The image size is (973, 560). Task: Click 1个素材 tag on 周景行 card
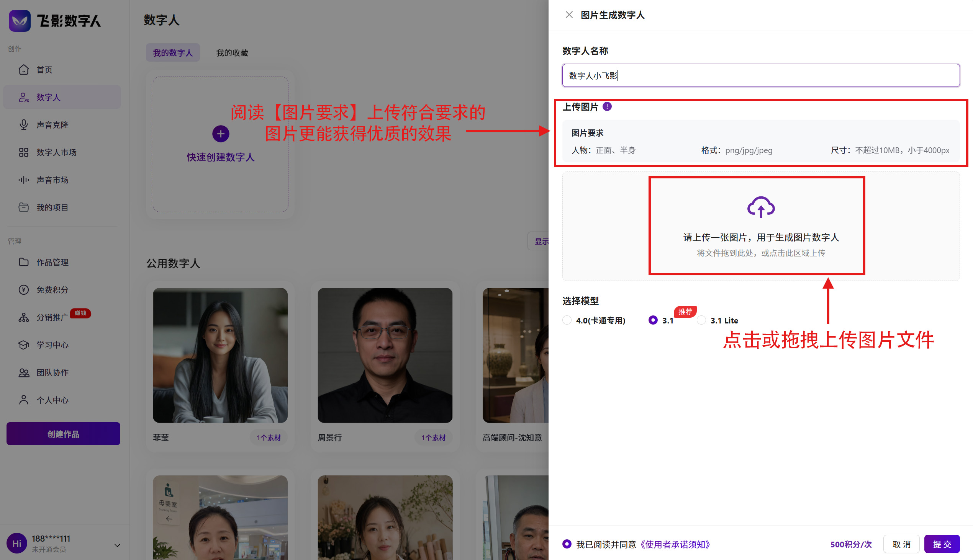(433, 438)
